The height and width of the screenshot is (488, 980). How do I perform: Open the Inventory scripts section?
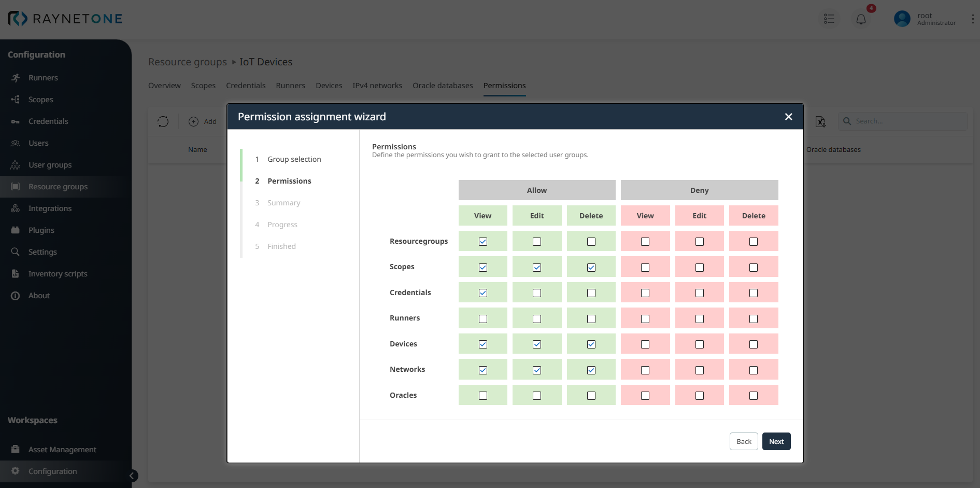58,273
